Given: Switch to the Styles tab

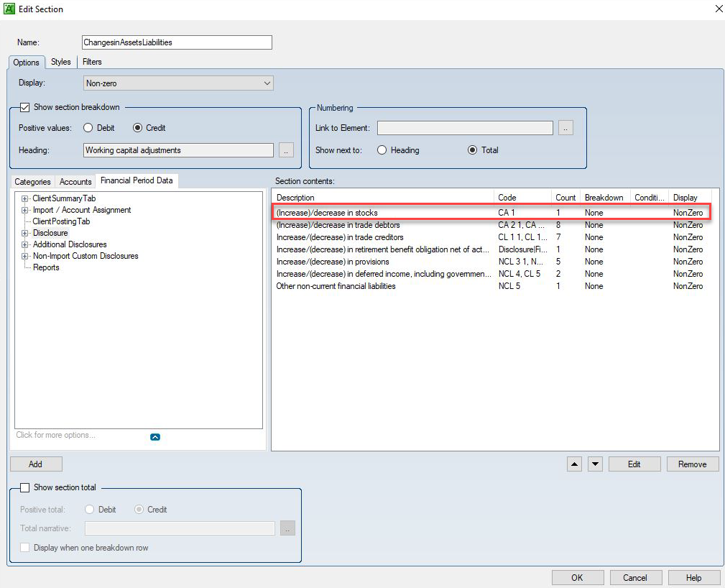Looking at the screenshot, I should tap(61, 62).
